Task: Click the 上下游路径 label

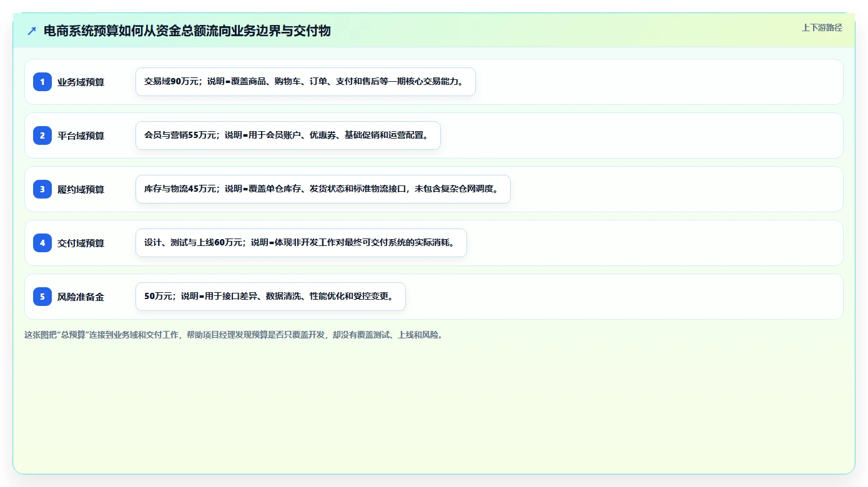Action: click(822, 27)
